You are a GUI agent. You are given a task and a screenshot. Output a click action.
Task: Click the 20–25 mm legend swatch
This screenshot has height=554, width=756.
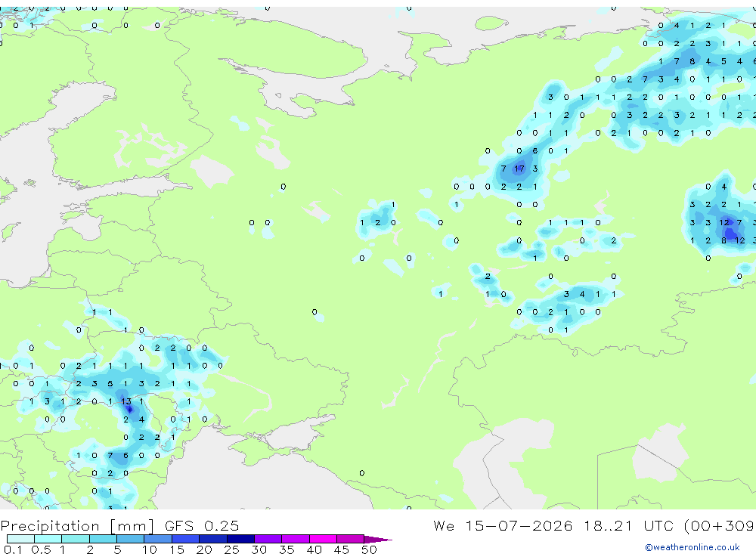(213, 539)
